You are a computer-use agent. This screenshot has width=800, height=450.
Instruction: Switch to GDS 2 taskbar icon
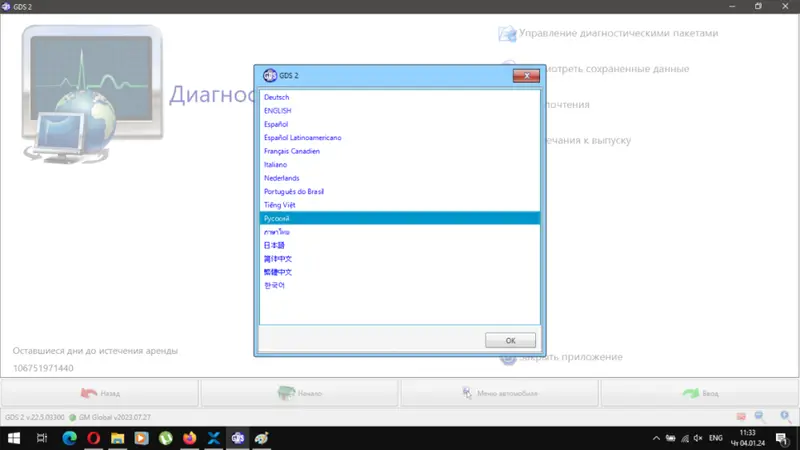[x=238, y=438]
